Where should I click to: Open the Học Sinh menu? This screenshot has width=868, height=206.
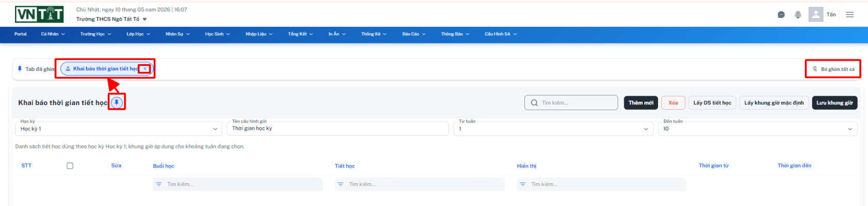pos(218,34)
